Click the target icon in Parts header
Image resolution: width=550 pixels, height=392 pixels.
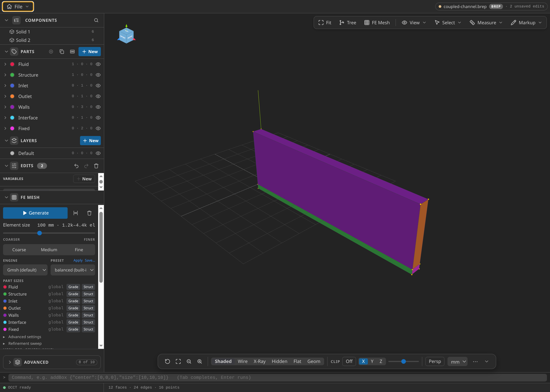pyautogui.click(x=51, y=52)
